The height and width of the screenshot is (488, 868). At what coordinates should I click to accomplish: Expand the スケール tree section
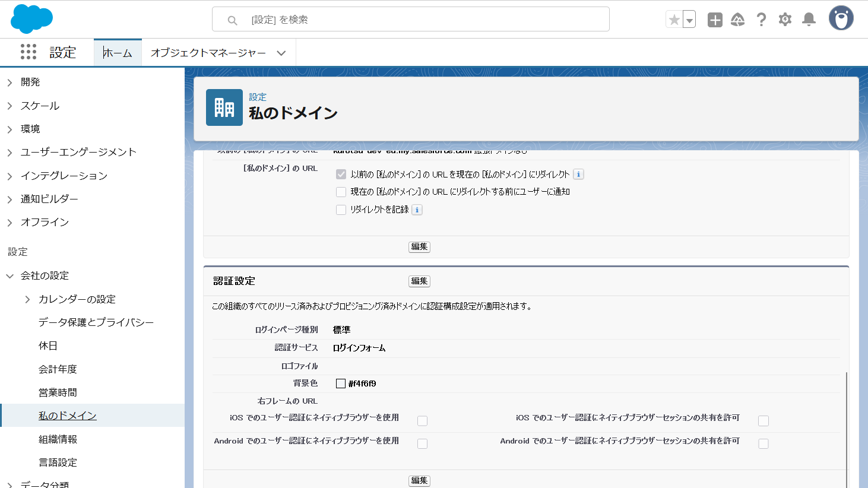(x=9, y=106)
